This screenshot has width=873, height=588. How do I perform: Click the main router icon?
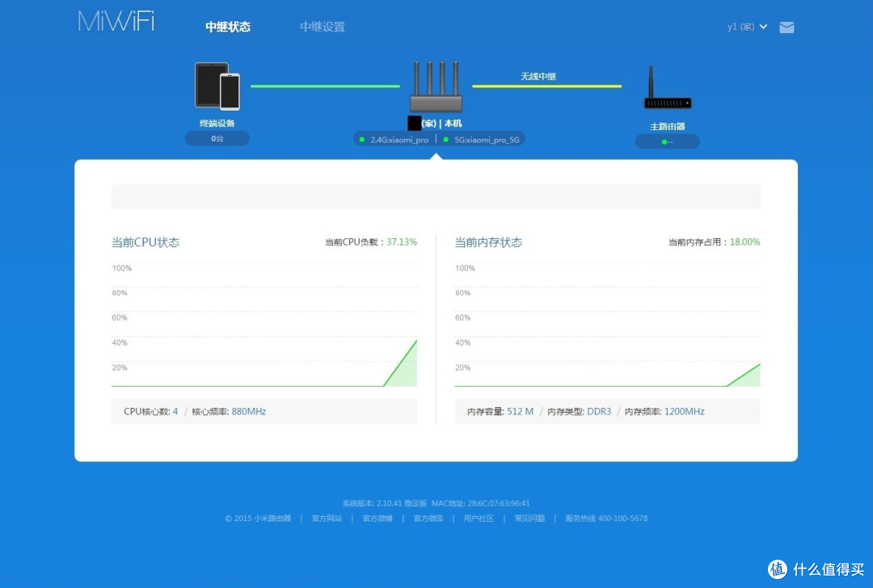[x=668, y=87]
